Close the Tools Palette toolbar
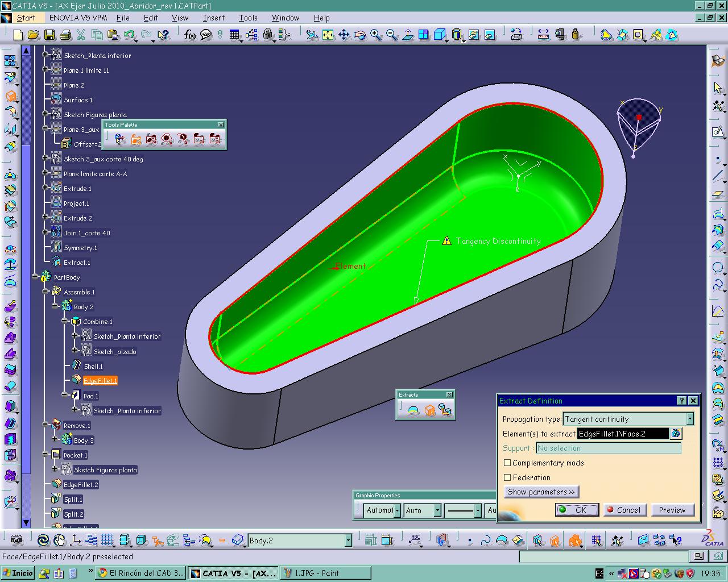The height and width of the screenshot is (582, 728). pos(221,124)
